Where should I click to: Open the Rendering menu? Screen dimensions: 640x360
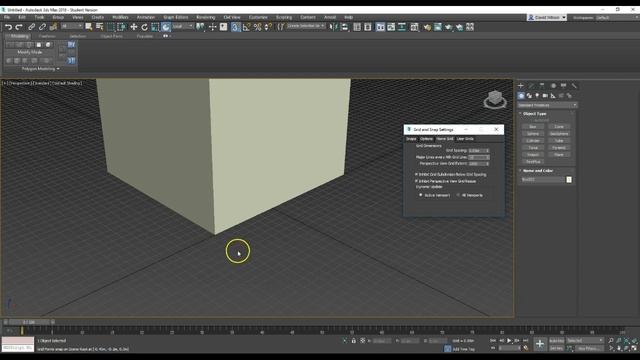click(x=206, y=18)
